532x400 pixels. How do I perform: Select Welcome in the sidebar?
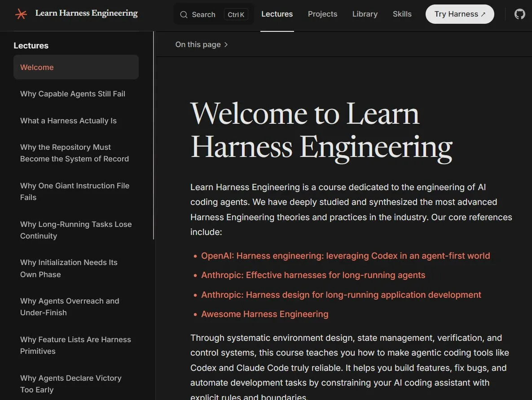(x=76, y=67)
